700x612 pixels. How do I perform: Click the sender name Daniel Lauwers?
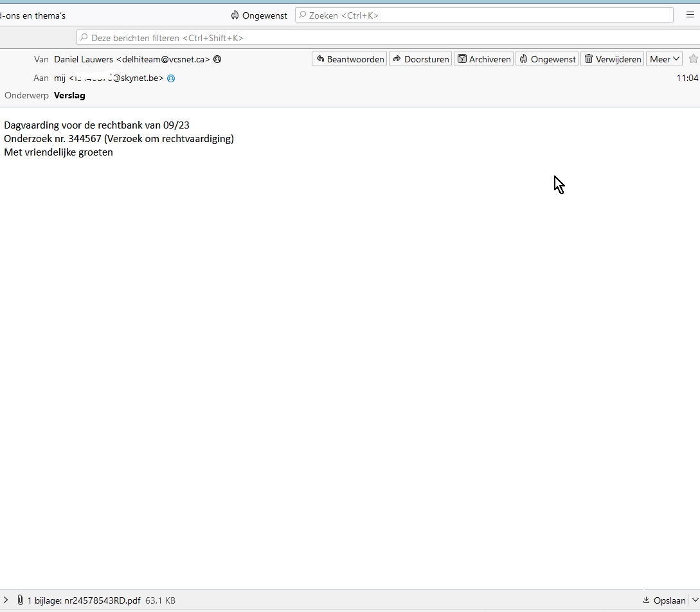click(x=84, y=59)
